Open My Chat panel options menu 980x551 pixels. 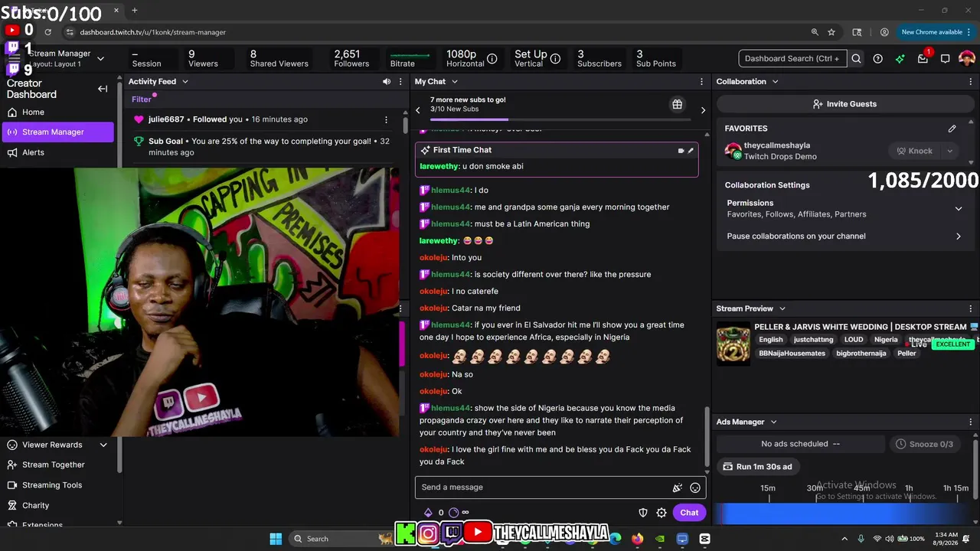(701, 81)
